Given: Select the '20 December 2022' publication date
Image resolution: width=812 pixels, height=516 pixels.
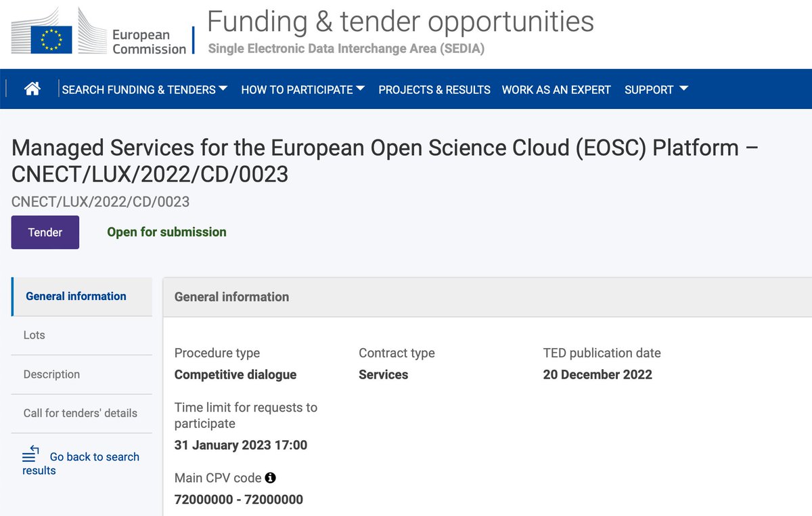Looking at the screenshot, I should click(597, 374).
